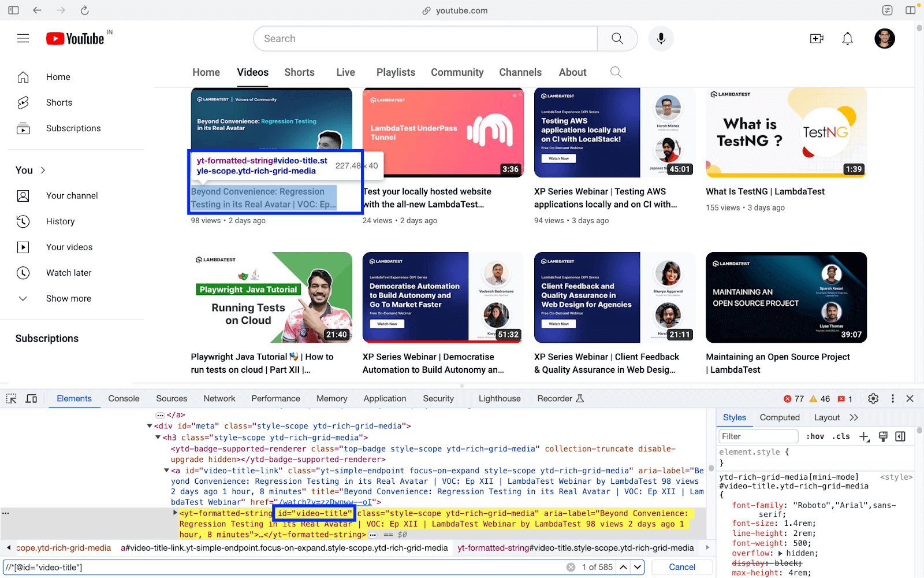Viewport: 924px width, 578px height.
Task: Open 'What Is TestNG | LambdaTest' title
Action: tap(765, 192)
